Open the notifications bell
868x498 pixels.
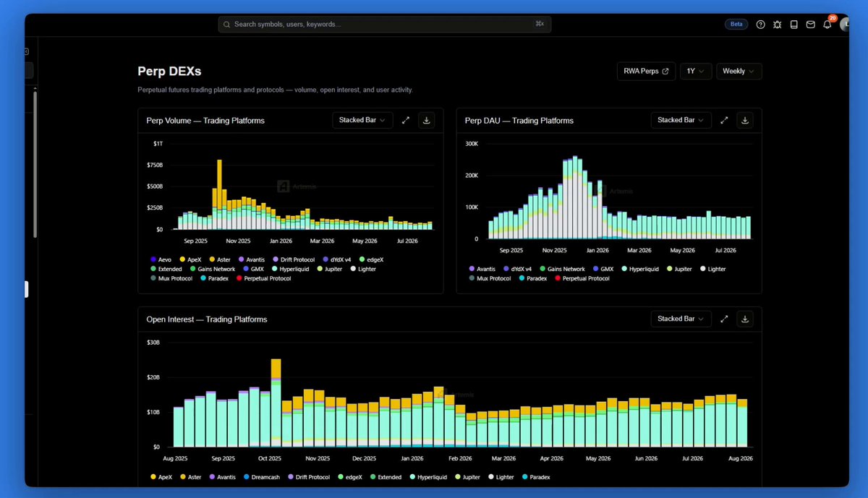827,24
